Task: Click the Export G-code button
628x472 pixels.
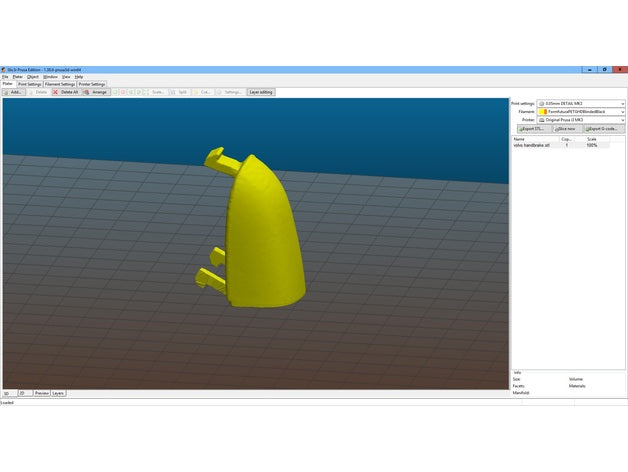Action: point(604,129)
